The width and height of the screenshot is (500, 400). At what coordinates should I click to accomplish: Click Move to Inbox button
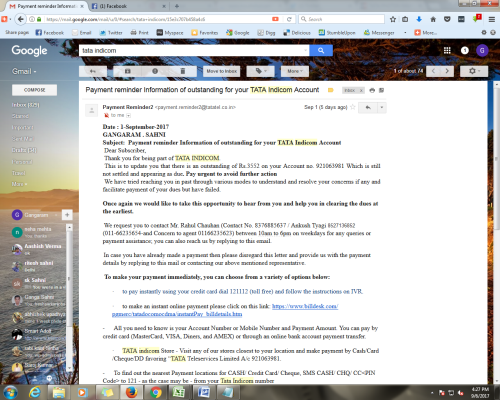click(x=221, y=71)
